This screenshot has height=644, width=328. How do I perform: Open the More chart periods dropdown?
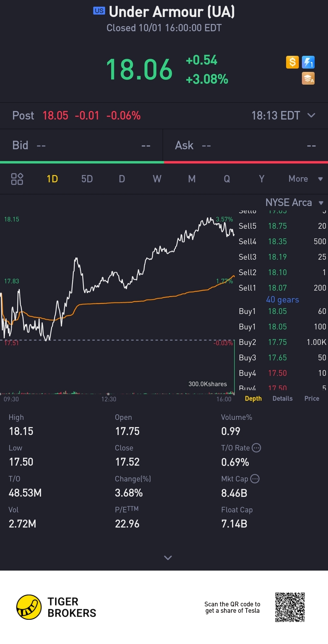pos(306,179)
